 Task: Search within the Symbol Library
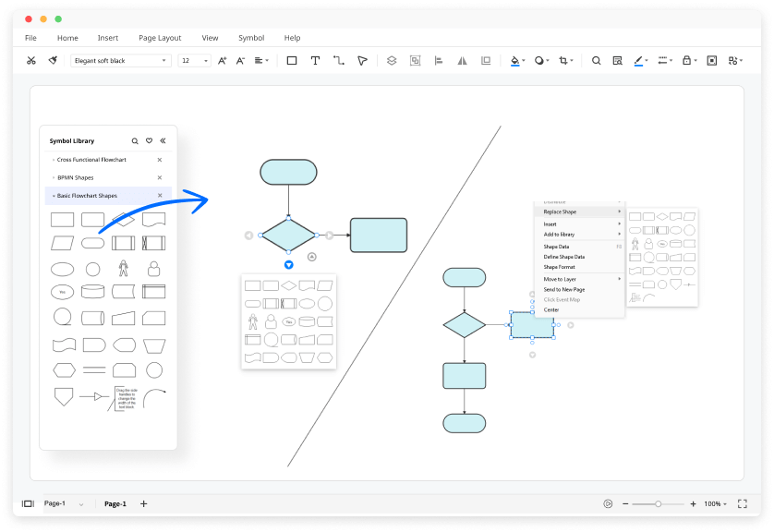pyautogui.click(x=135, y=140)
